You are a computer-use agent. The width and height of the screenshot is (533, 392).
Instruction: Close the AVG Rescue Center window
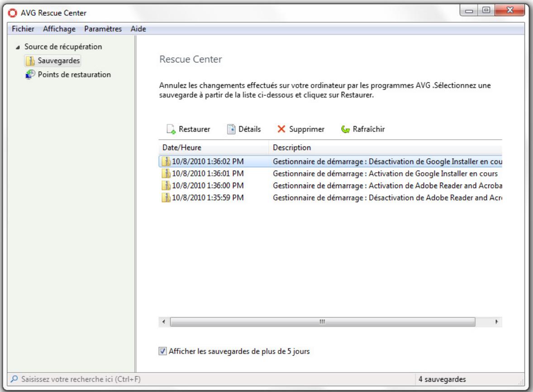[509, 10]
